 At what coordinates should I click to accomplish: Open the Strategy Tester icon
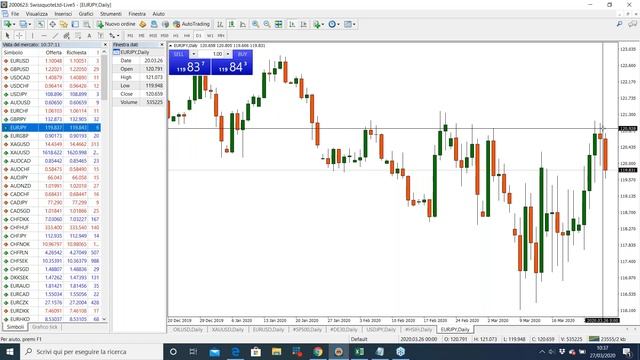pos(87,24)
